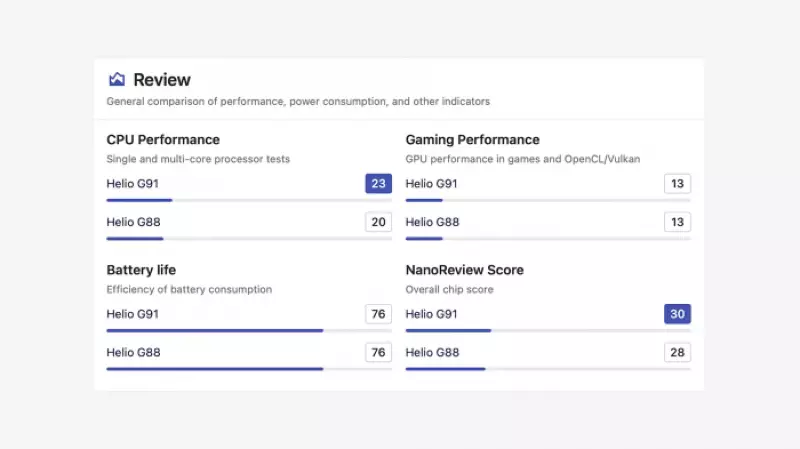
Task: Click Helio G88 CPU score 20 badge
Action: click(379, 222)
